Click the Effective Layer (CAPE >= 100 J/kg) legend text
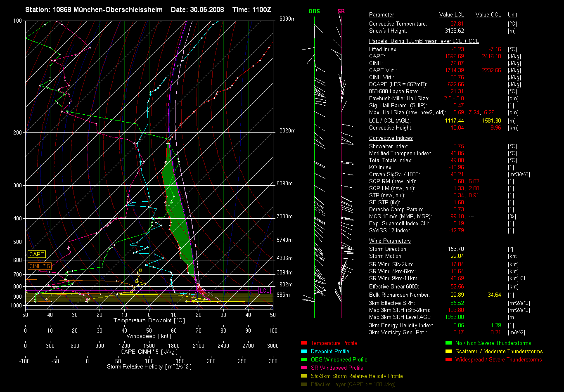This screenshot has width=564, height=392. [353, 385]
